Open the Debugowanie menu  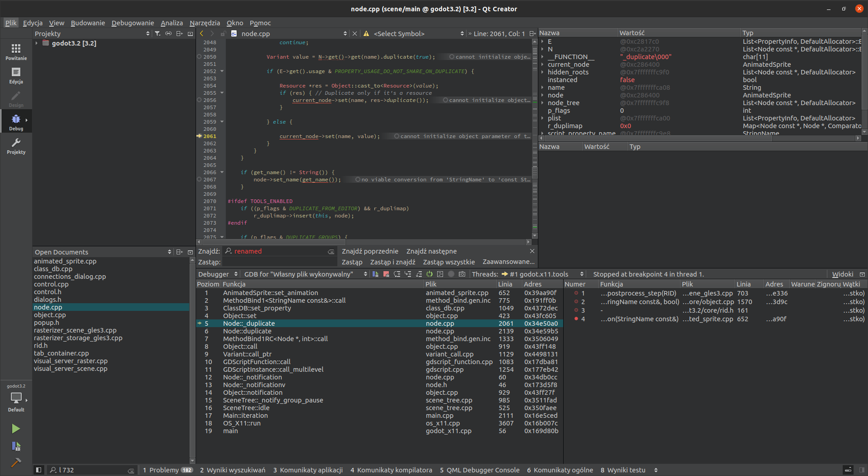[133, 23]
